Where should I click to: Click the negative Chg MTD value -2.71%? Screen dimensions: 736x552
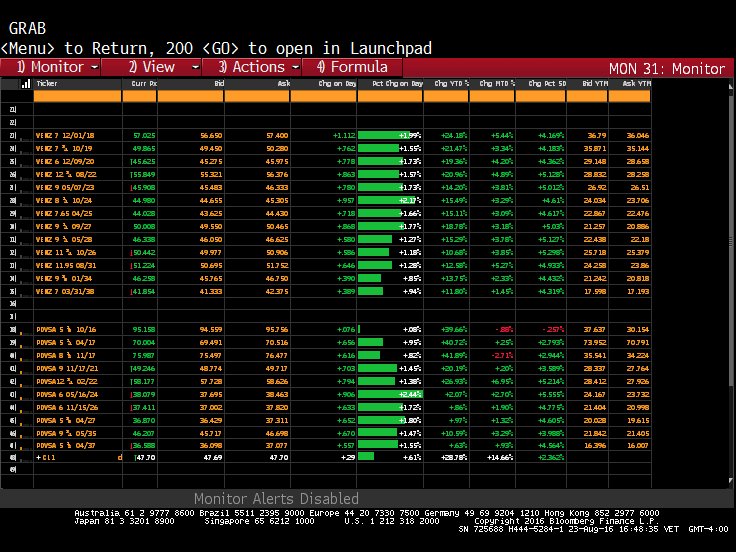click(502, 356)
